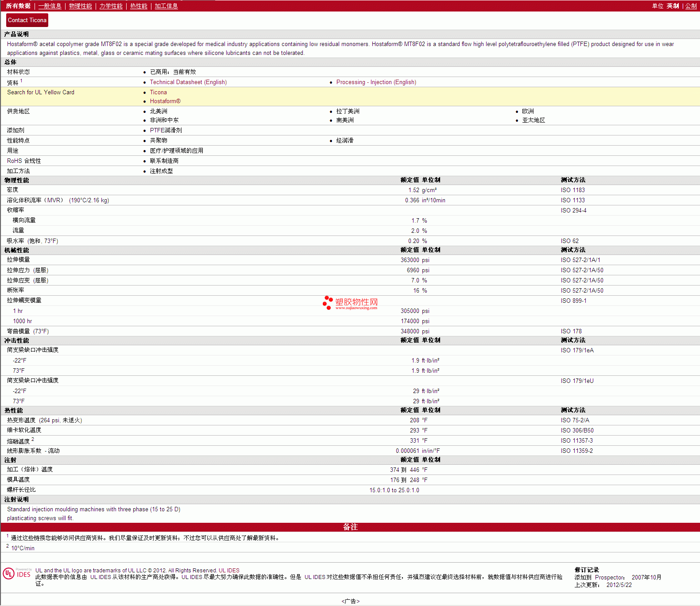Screen dimensions: 700x606
Task: Click the ISO 11357-3 test method
Action: 576,440
